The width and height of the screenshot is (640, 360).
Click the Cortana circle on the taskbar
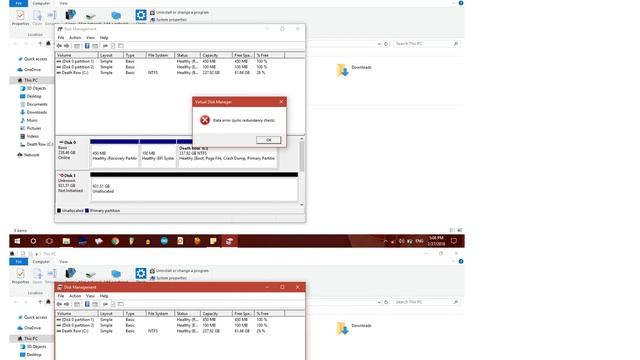click(x=33, y=241)
